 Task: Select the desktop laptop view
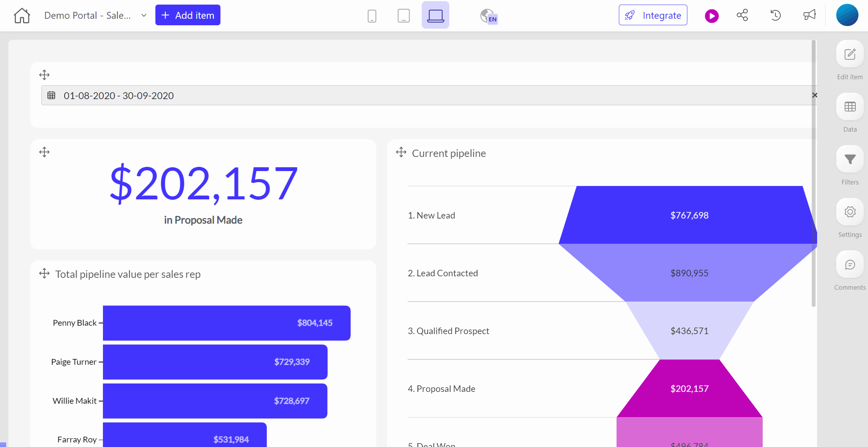tap(435, 16)
